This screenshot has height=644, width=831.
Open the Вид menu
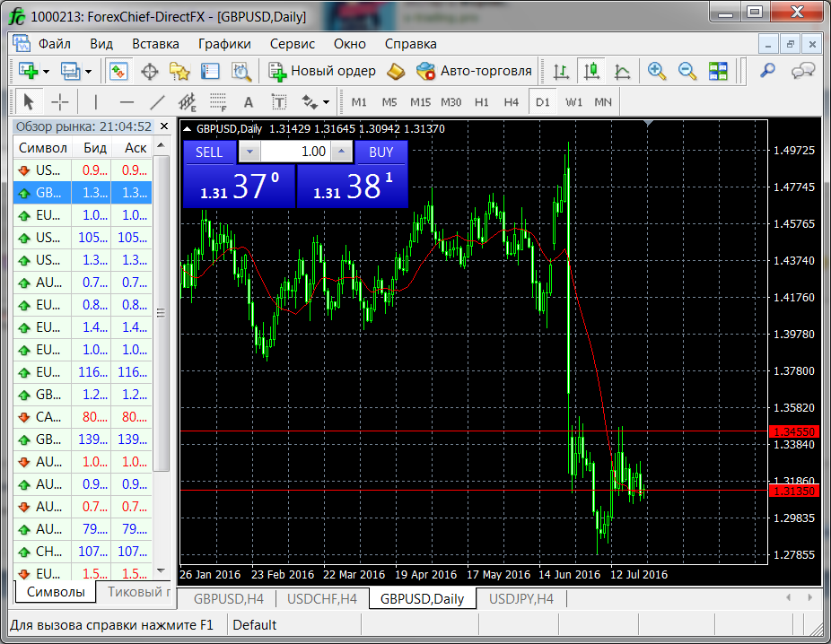click(x=101, y=44)
